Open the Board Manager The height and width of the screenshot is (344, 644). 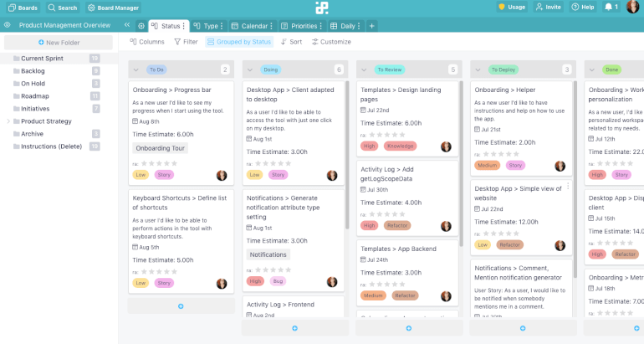(114, 8)
